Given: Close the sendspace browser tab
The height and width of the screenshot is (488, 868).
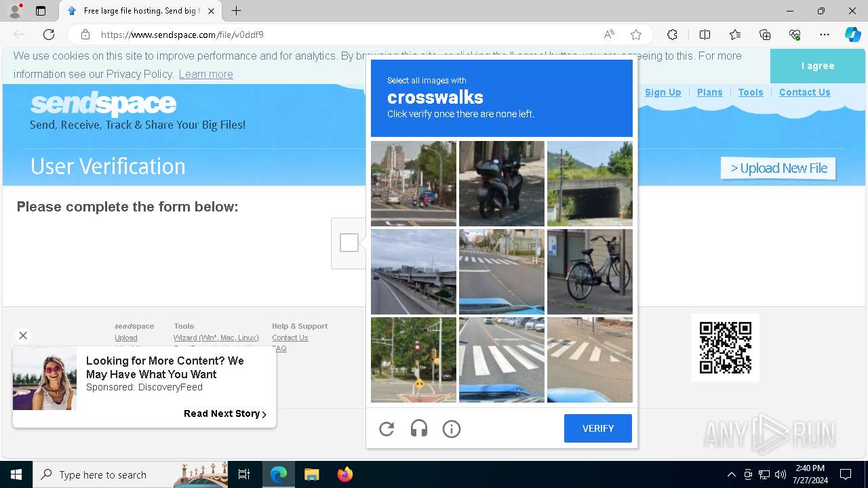Looking at the screenshot, I should [x=211, y=11].
